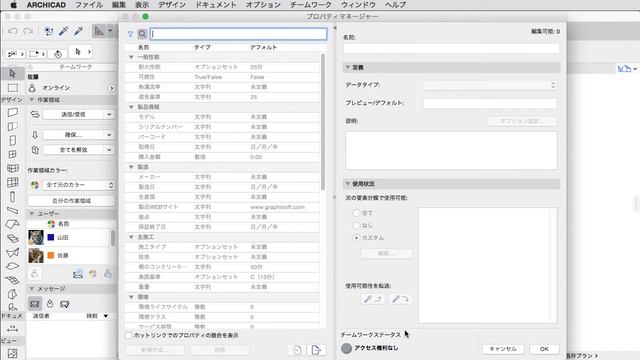Collapse the 使用状況 section
The height and width of the screenshot is (360, 640).
pos(348,184)
